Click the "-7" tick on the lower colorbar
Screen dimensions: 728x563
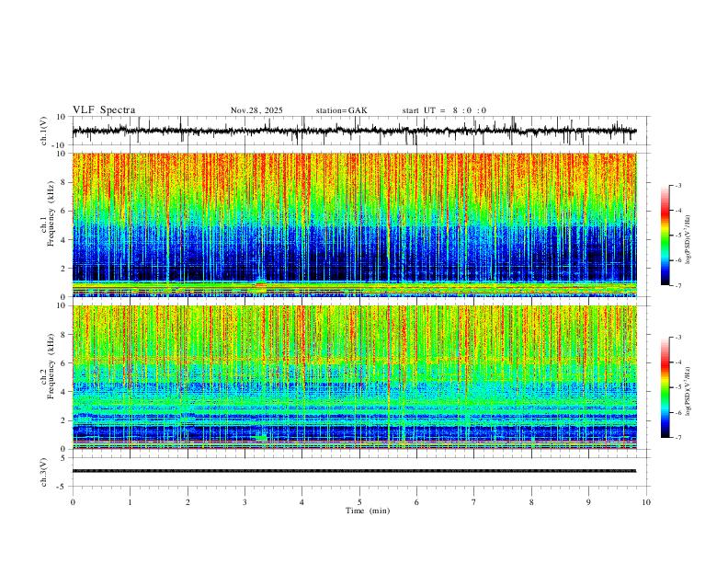(677, 438)
